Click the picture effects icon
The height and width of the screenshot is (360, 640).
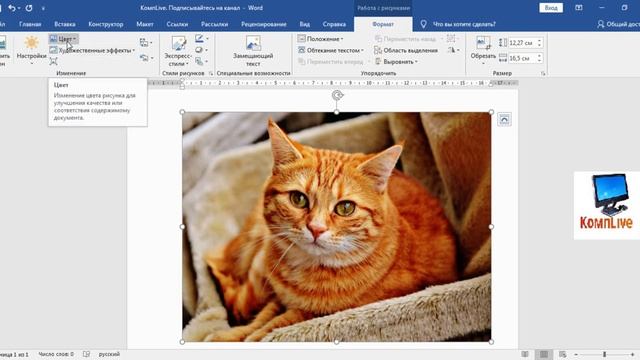(x=201, y=50)
